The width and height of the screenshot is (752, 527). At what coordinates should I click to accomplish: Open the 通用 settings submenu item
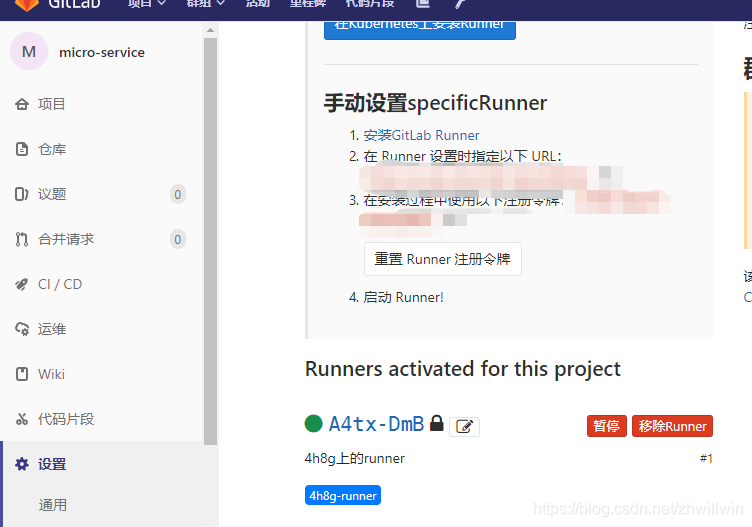pos(53,505)
